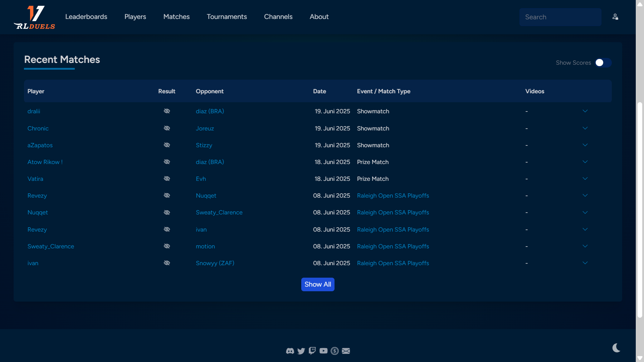The height and width of the screenshot is (362, 644).
Task: Click the email envelope icon
Action: 346,351
